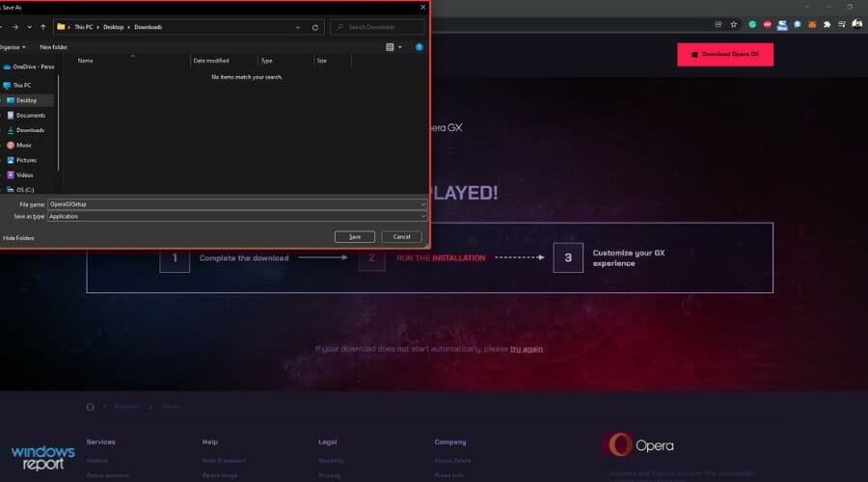The image size is (868, 482).
Task: Click the Save button
Action: (x=355, y=237)
